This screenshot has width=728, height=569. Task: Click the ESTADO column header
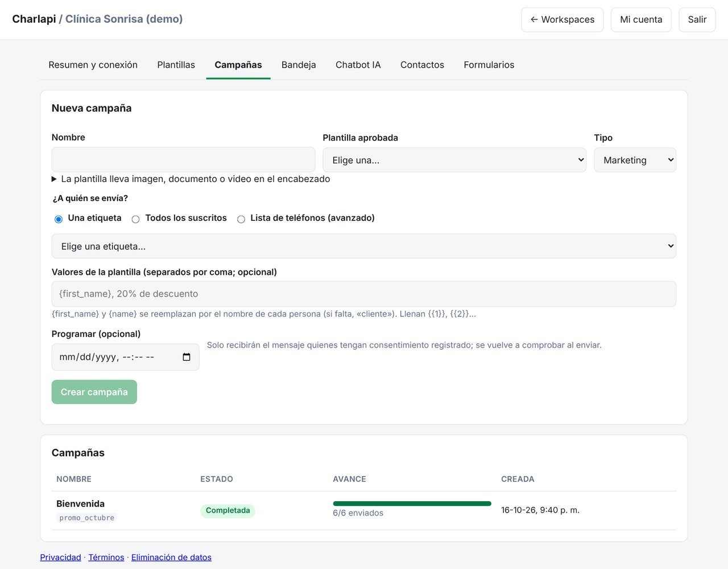click(217, 479)
